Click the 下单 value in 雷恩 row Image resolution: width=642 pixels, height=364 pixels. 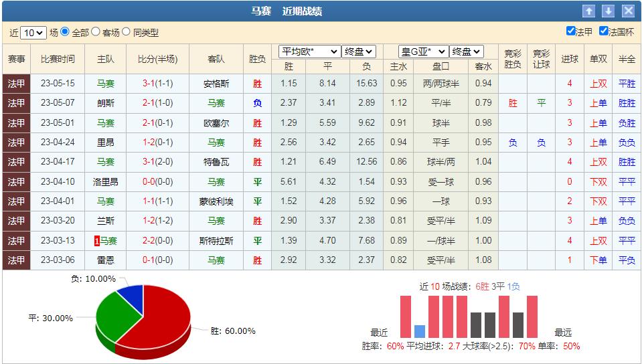[598, 260]
